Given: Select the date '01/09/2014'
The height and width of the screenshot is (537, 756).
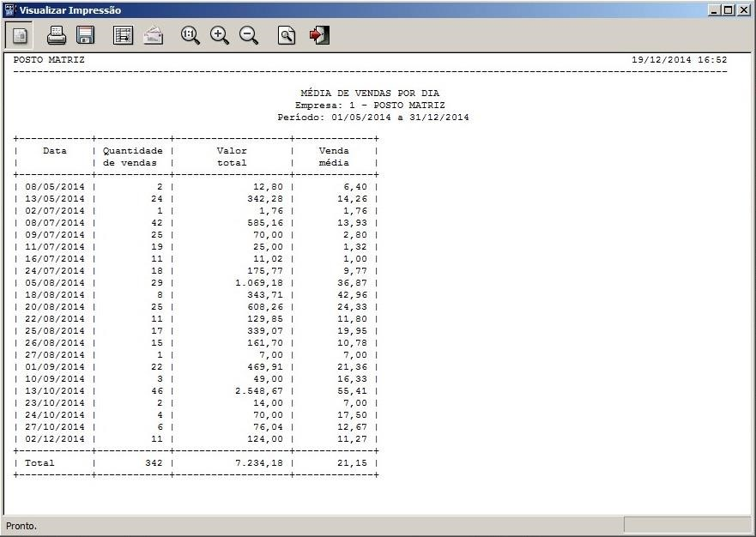Looking at the screenshot, I should pyautogui.click(x=54, y=367).
